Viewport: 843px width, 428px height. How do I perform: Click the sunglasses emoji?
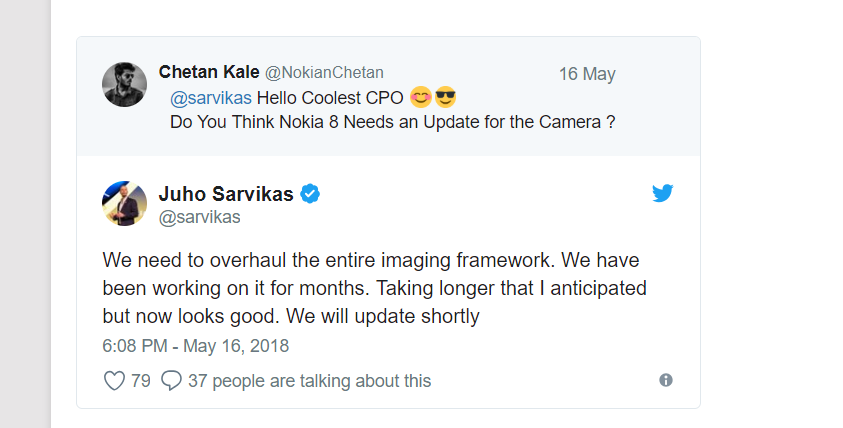pyautogui.click(x=445, y=98)
